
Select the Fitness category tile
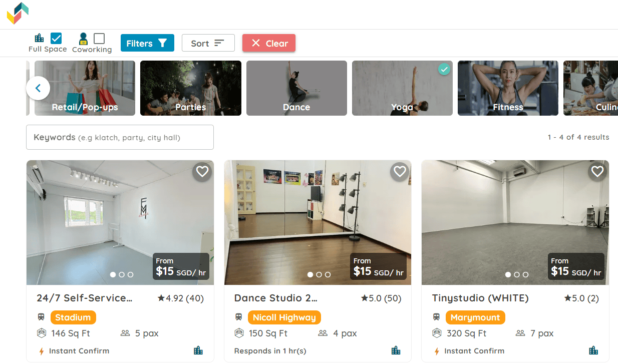point(508,88)
